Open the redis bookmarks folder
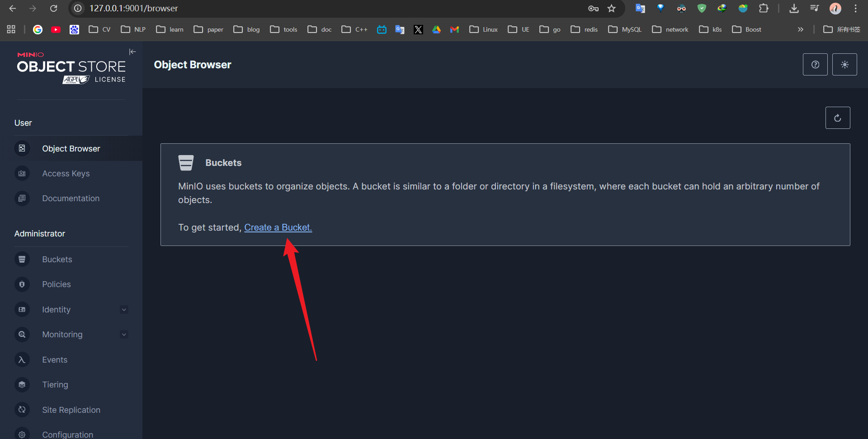Viewport: 868px width, 439px height. point(584,29)
